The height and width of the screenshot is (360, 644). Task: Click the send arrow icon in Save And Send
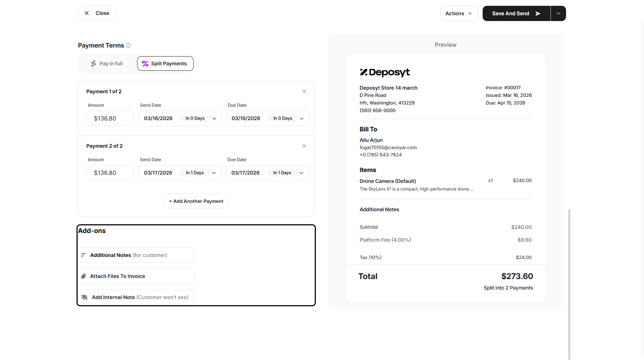pyautogui.click(x=538, y=13)
